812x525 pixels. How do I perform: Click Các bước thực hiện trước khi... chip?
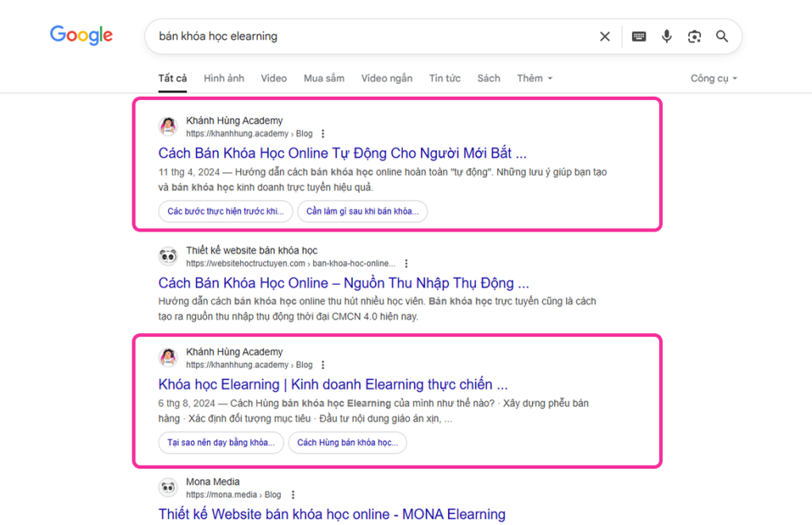[225, 211]
